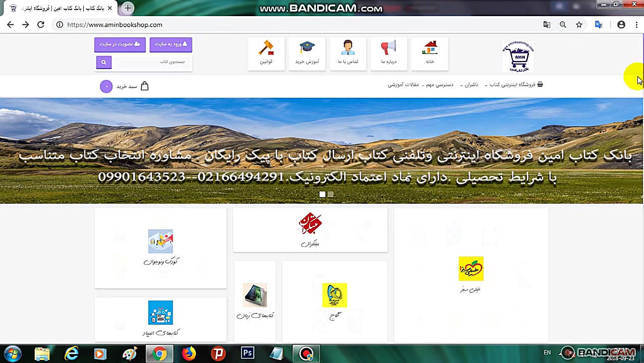644x363 pixels.
Task: Select the first white banner slide indicator
Action: (x=322, y=195)
